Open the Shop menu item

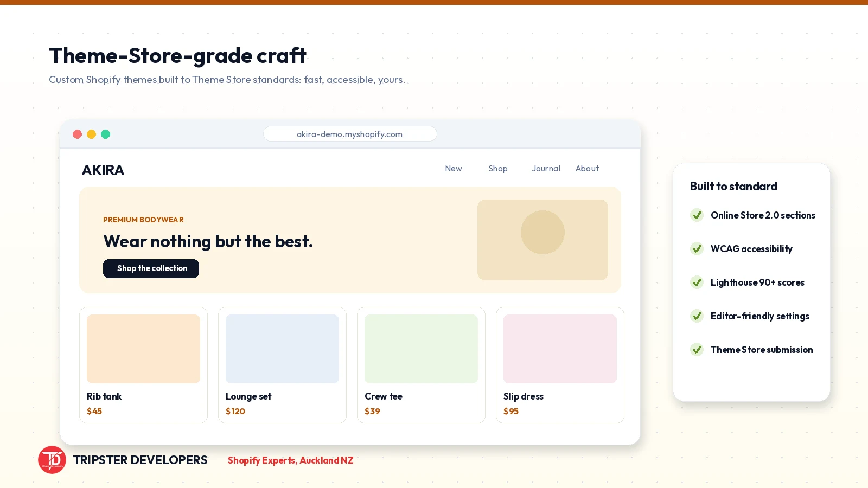click(x=498, y=169)
